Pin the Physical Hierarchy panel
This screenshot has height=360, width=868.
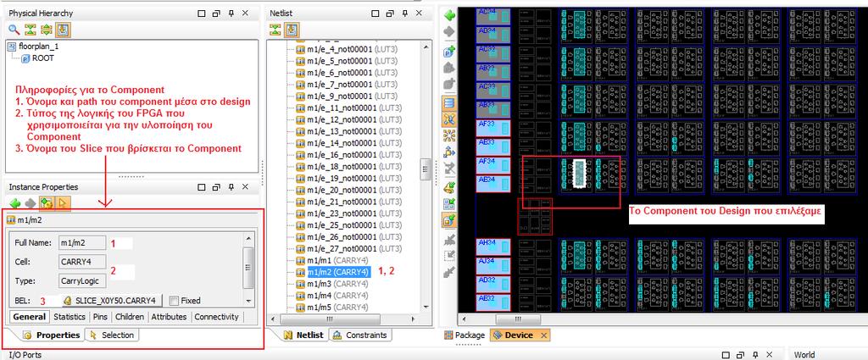[231, 14]
